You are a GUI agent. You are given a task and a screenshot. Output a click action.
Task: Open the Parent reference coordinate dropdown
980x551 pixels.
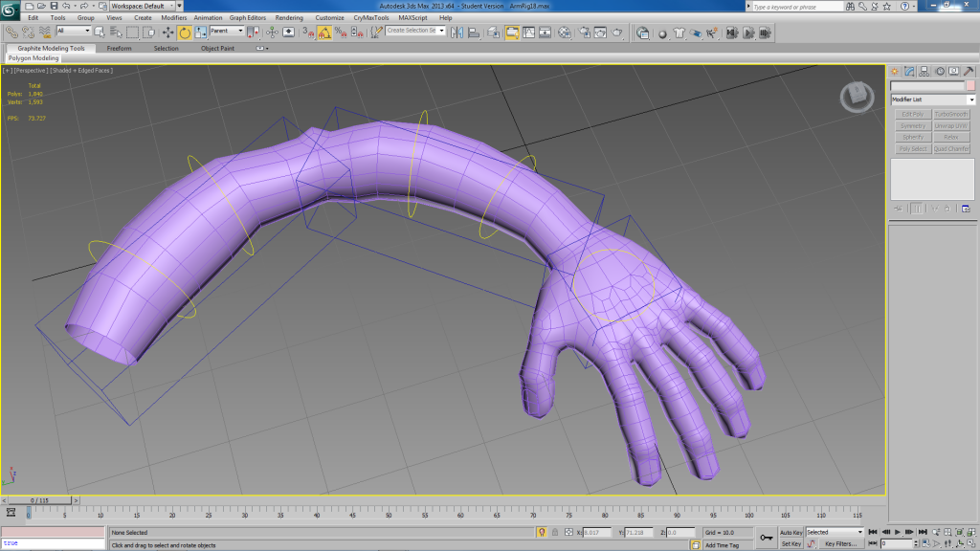tap(228, 32)
